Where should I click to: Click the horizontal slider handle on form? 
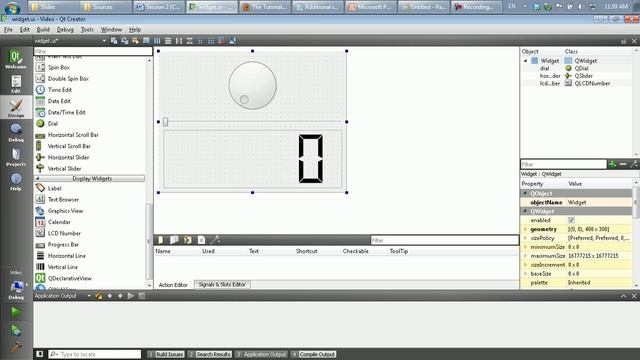pos(165,122)
